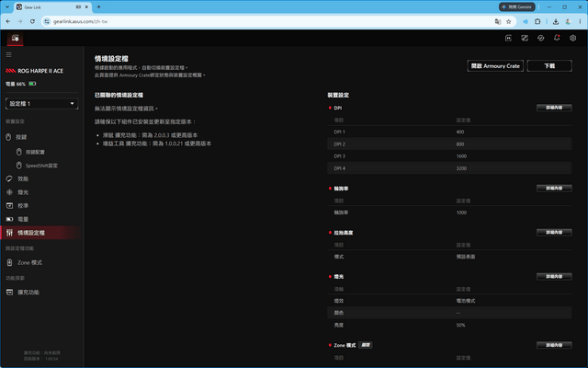Click the DPI 4 value 3200

point(461,168)
